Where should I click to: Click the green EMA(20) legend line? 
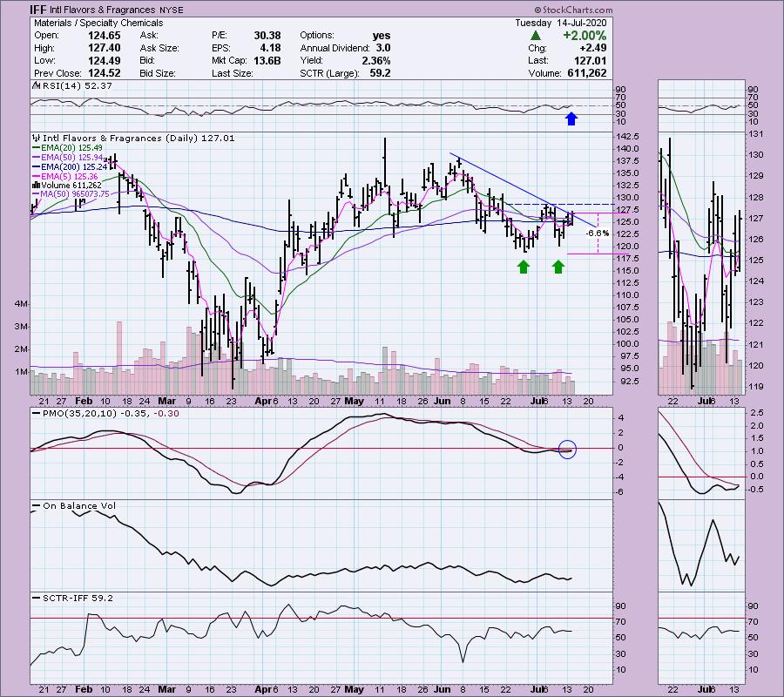pyautogui.click(x=36, y=148)
